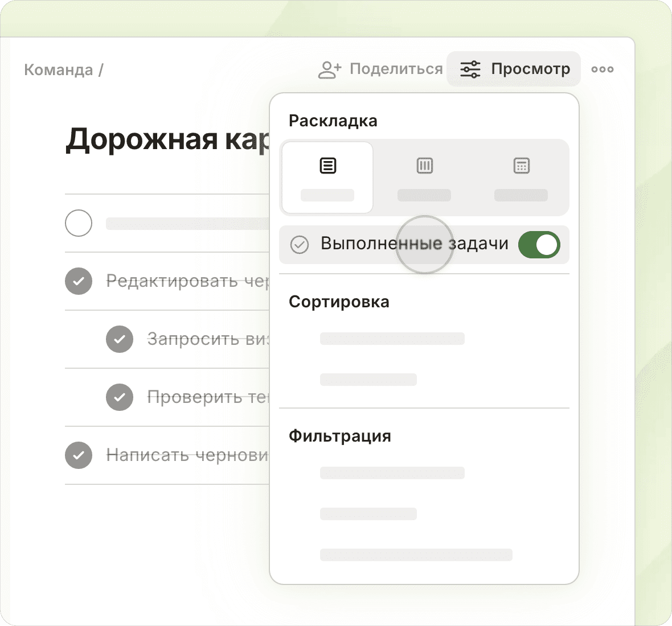672x626 pixels.
Task: Open the Команда breadcrumb link
Action: click(x=58, y=70)
